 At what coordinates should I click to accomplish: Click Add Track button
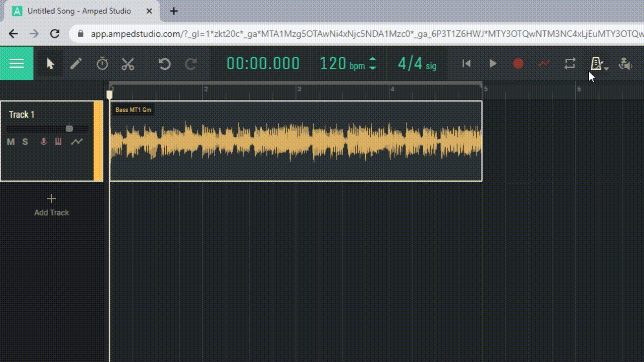pyautogui.click(x=51, y=204)
